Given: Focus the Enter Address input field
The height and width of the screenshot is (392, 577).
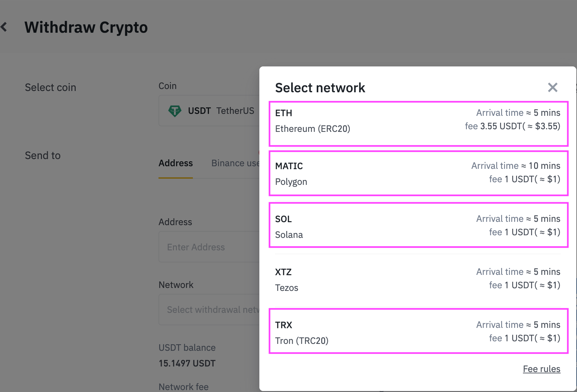Looking at the screenshot, I should pyautogui.click(x=210, y=247).
